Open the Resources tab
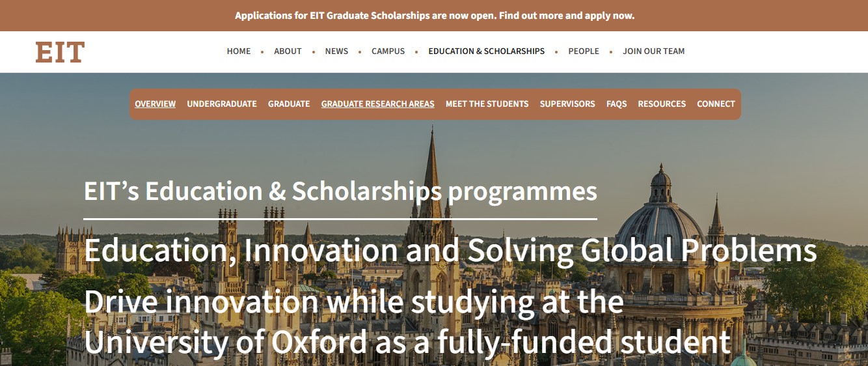The width and height of the screenshot is (868, 366). tap(662, 104)
